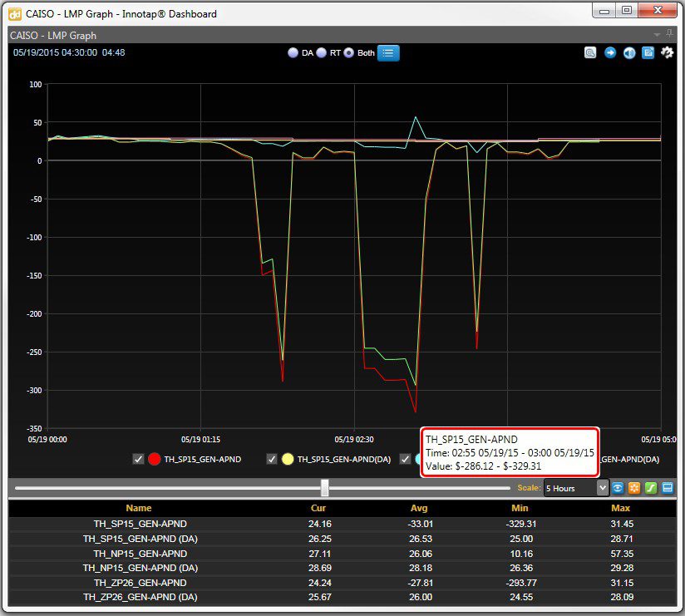
Task: Select the Both radio button
Action: (348, 53)
